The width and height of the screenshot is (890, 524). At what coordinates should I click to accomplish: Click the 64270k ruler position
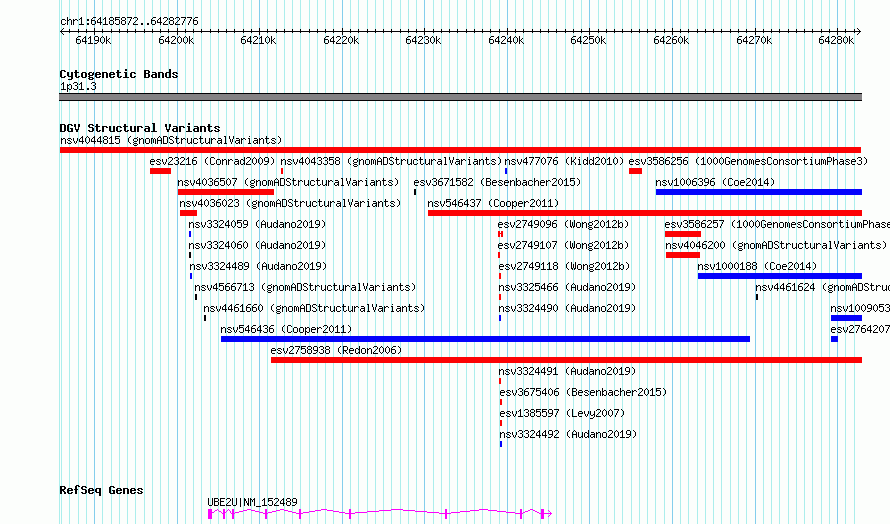pos(754,40)
